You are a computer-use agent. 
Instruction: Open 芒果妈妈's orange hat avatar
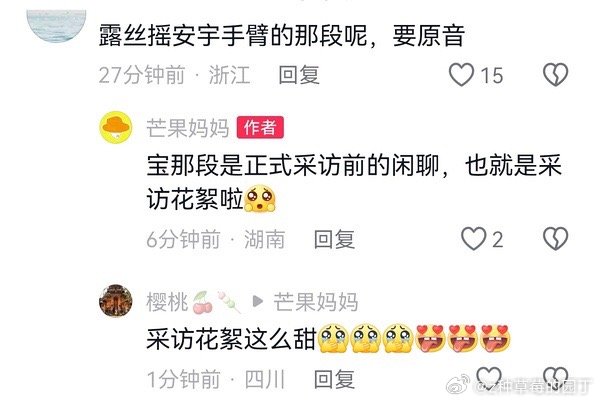[116, 127]
